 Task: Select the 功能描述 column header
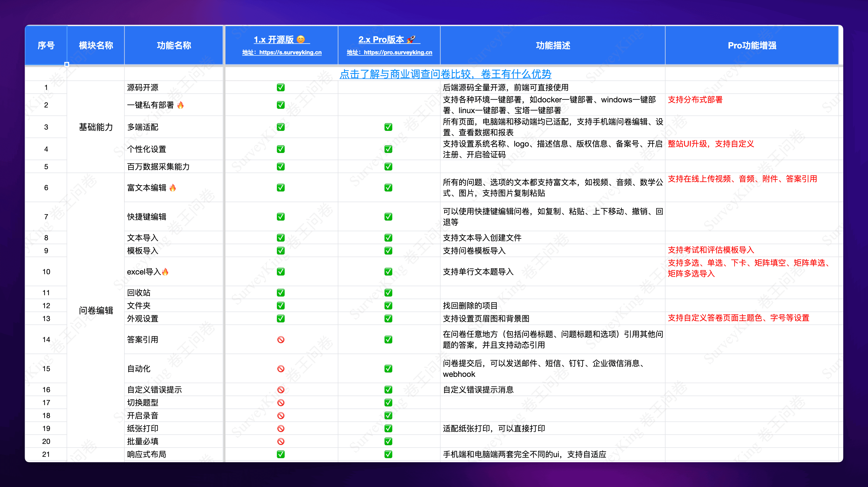(x=553, y=46)
